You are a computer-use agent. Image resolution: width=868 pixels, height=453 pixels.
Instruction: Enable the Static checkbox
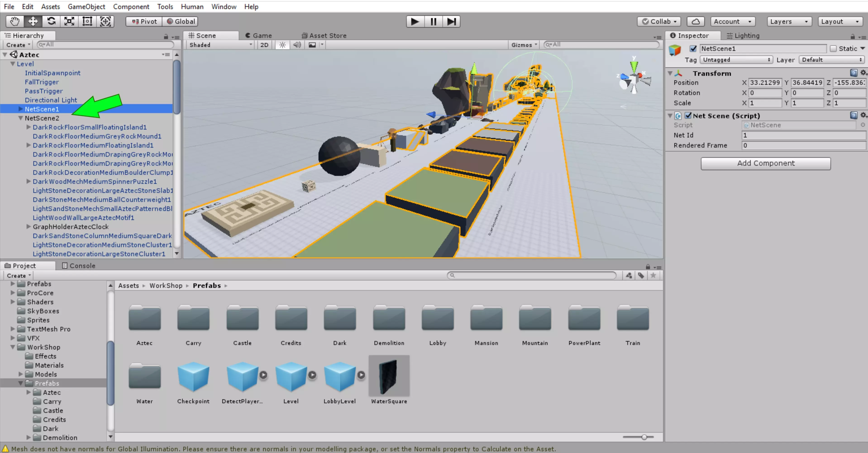click(x=833, y=48)
